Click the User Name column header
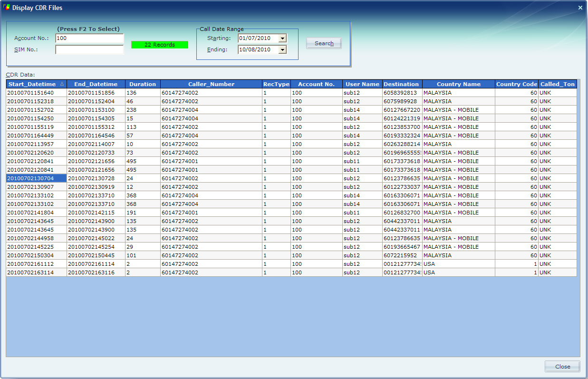Viewport: 588px width, 379px height. [362, 84]
